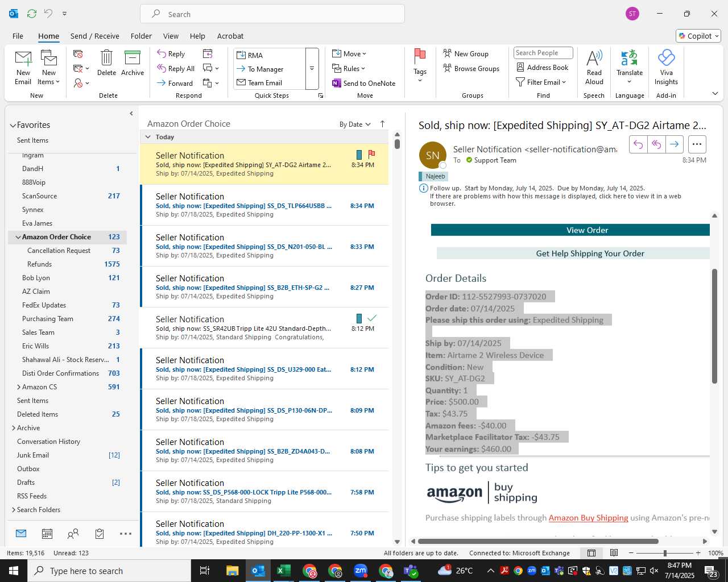Open the Folder ribbon tab
Viewport: 728px width, 582px height.
[141, 36]
